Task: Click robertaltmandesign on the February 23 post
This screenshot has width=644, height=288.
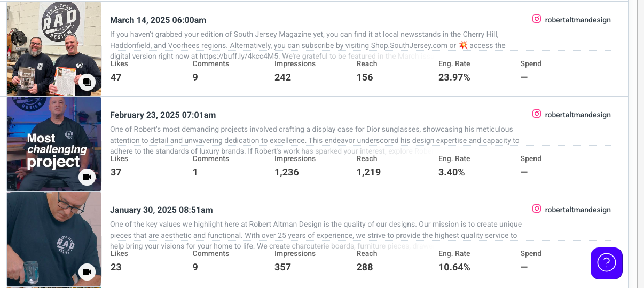Action: [x=578, y=115]
